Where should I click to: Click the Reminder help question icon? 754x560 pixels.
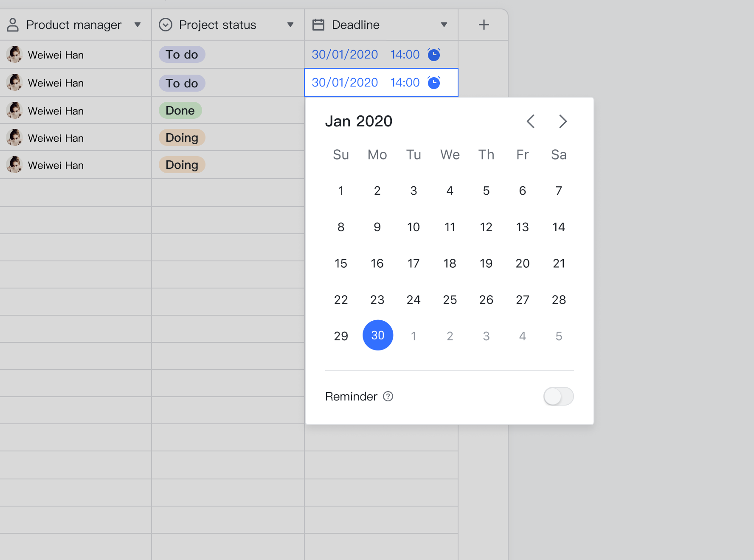tap(388, 396)
